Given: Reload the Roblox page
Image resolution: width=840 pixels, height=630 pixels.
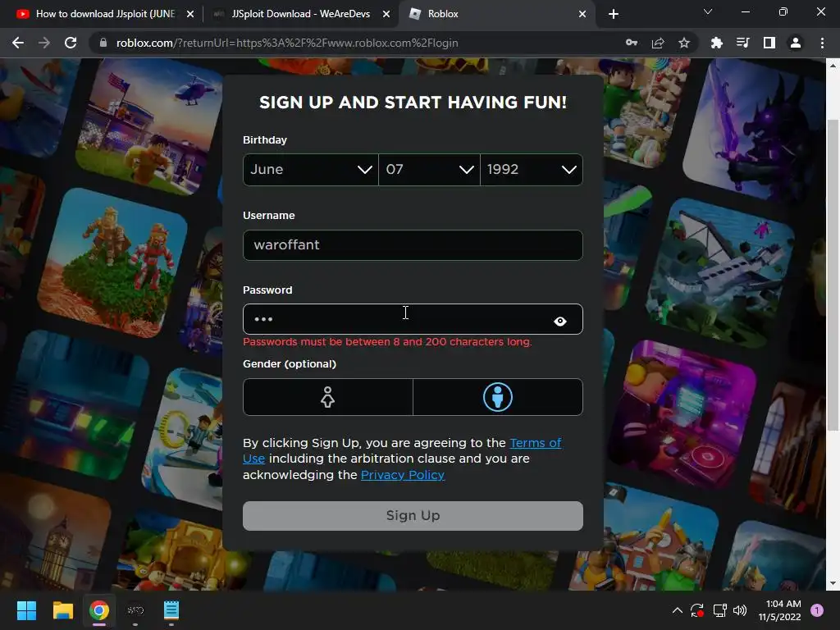Looking at the screenshot, I should (x=71, y=43).
